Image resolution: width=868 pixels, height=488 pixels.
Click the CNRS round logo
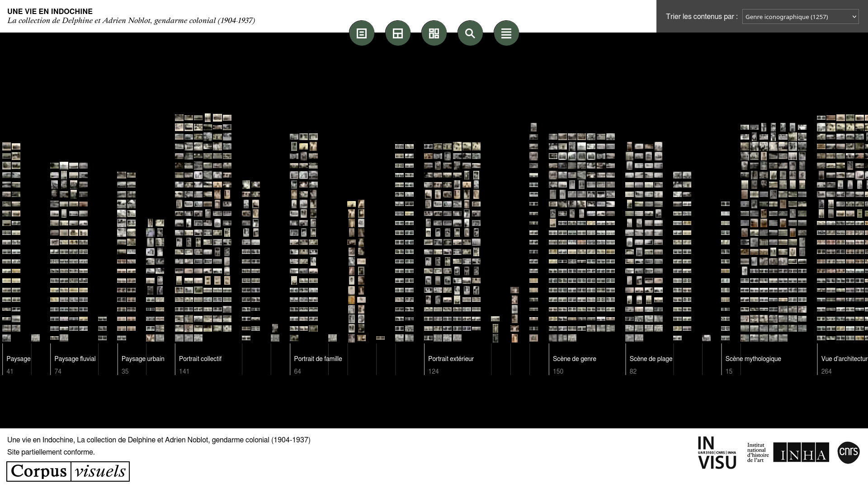[x=848, y=452]
